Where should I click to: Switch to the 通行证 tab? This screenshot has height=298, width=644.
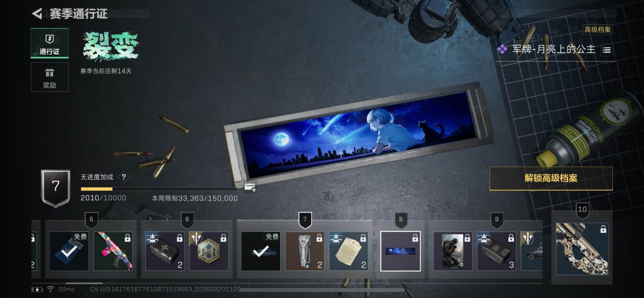(x=50, y=43)
